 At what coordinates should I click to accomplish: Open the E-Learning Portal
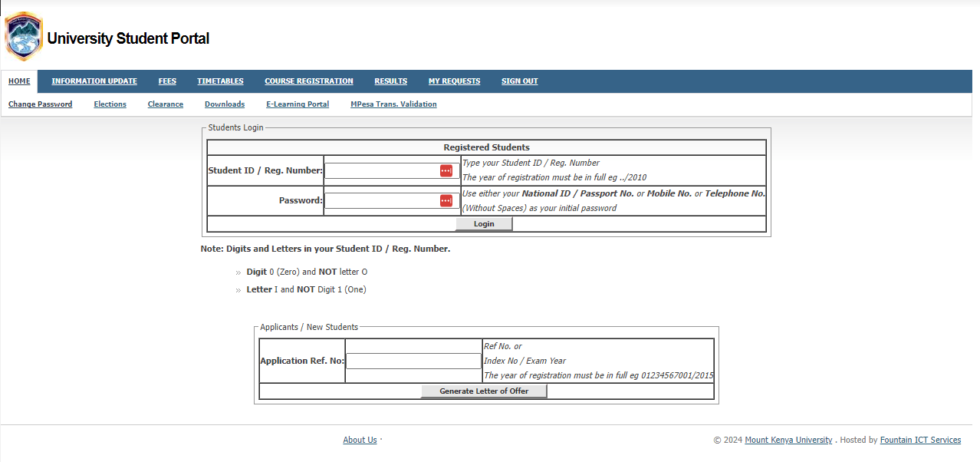[298, 104]
